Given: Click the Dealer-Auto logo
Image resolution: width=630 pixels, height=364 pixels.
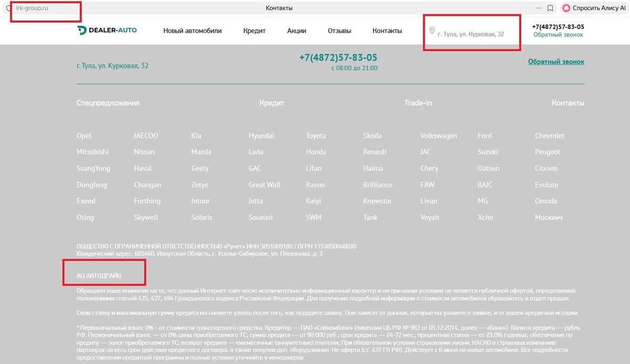Looking at the screenshot, I should (107, 30).
